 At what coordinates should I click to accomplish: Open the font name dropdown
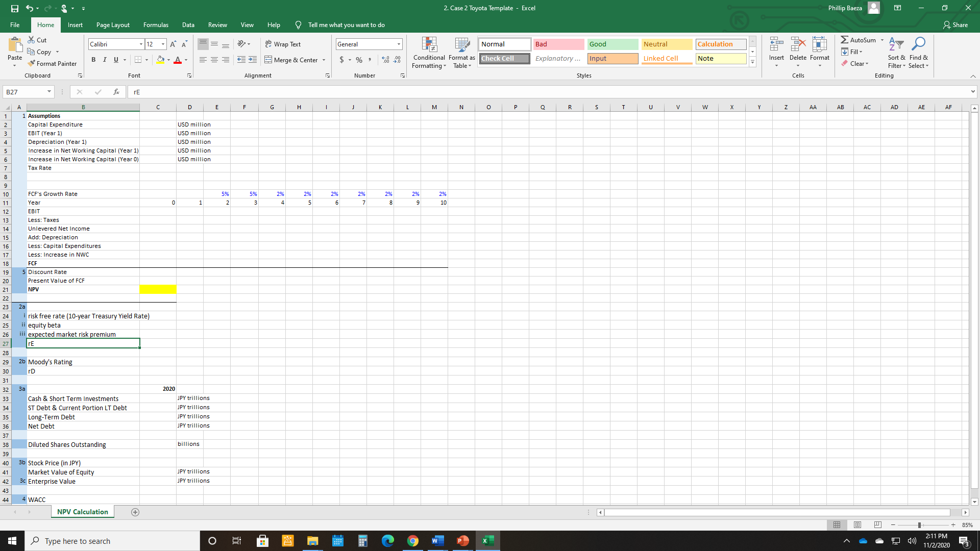click(141, 44)
